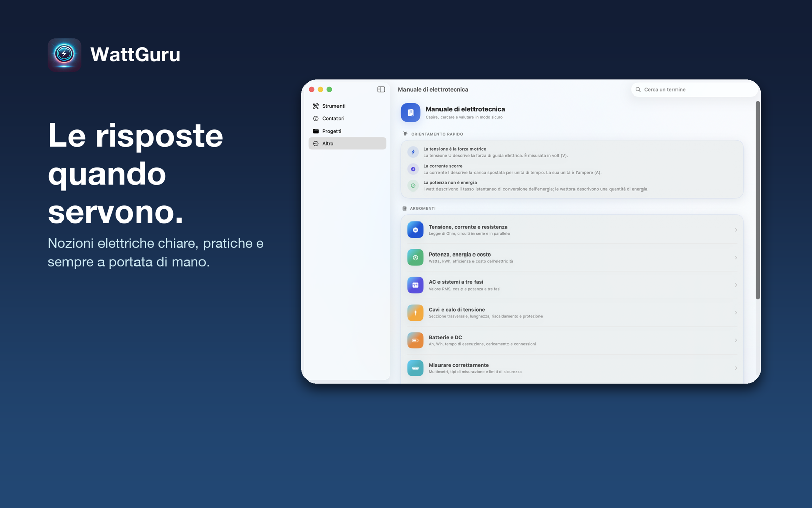Click the green Potenza, energia e costo icon
The image size is (812, 508).
coord(415,258)
